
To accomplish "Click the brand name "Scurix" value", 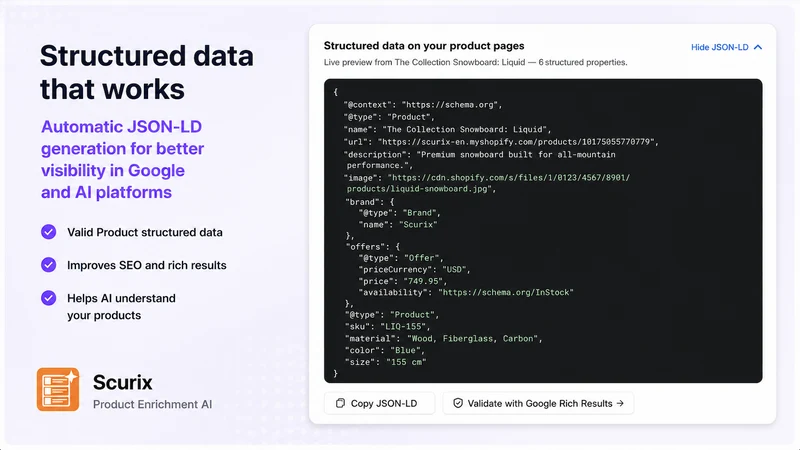I will coord(418,224).
